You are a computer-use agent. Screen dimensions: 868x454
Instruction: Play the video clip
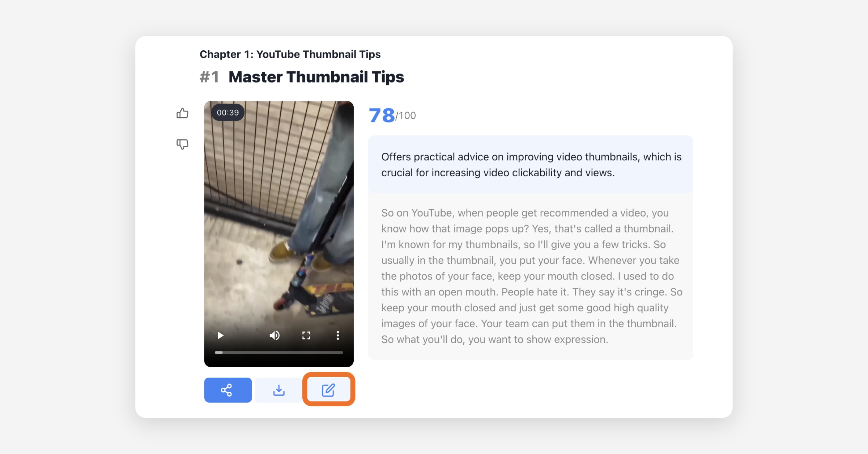(220, 336)
